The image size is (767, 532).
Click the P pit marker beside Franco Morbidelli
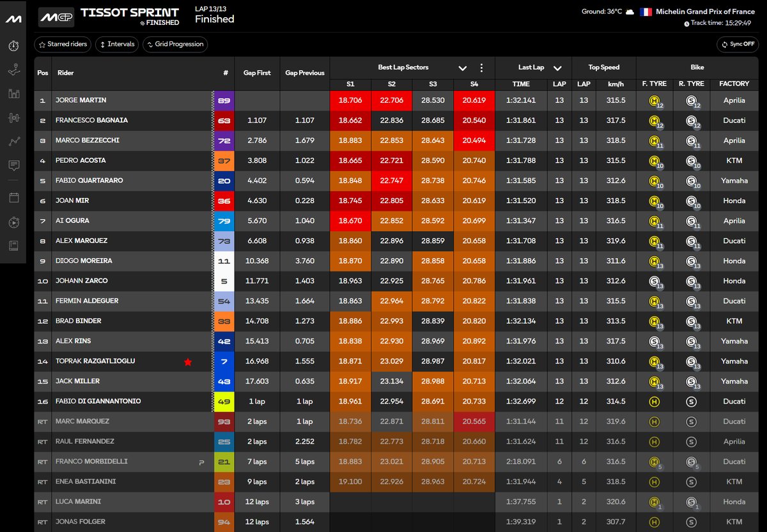[201, 462]
